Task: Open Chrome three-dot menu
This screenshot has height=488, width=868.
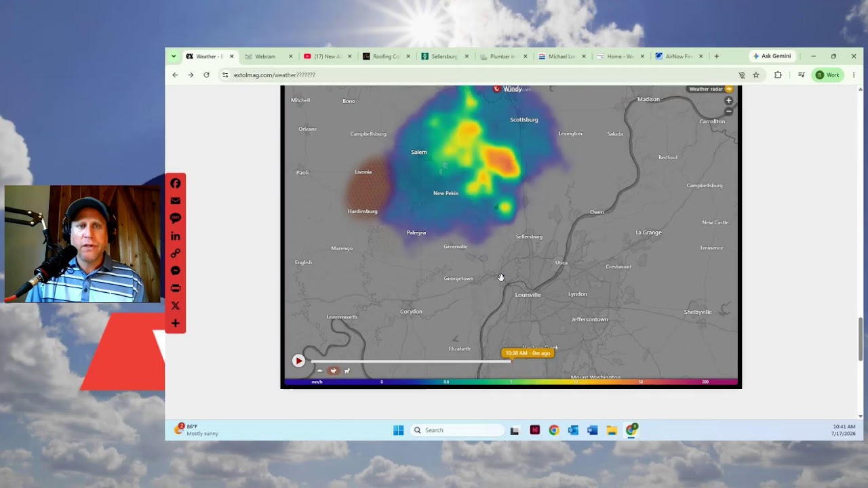Action: click(854, 75)
